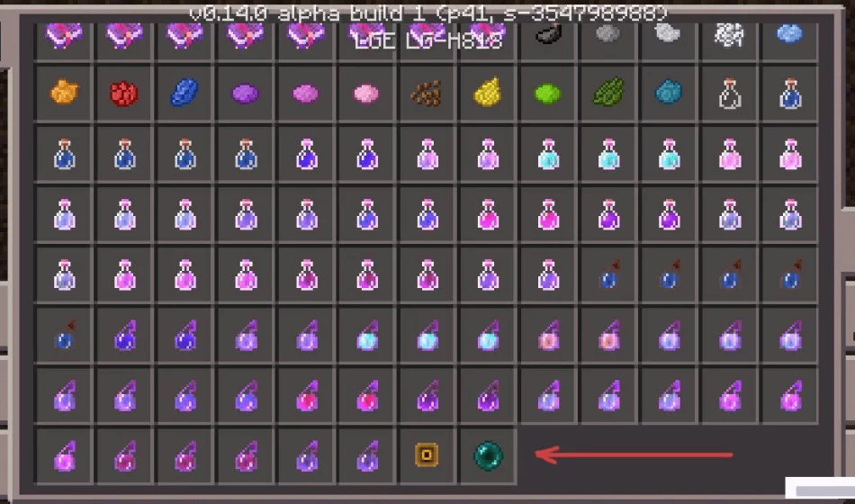The height and width of the screenshot is (504, 855).
Task: Select the white bone meal item
Action: click(729, 35)
